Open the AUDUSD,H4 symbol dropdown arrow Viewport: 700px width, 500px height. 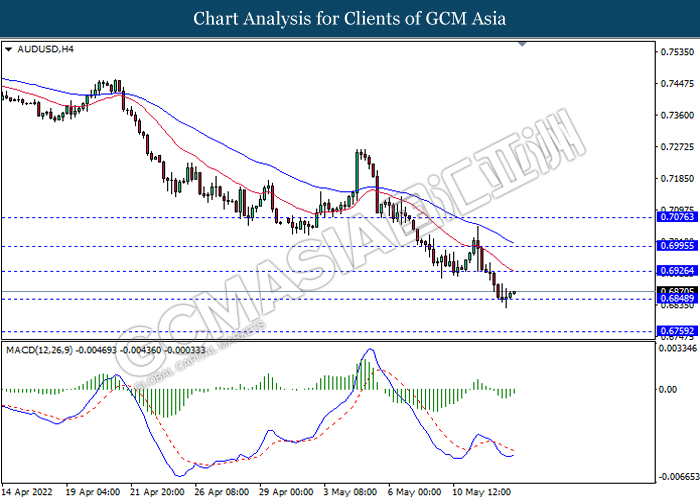(8, 50)
